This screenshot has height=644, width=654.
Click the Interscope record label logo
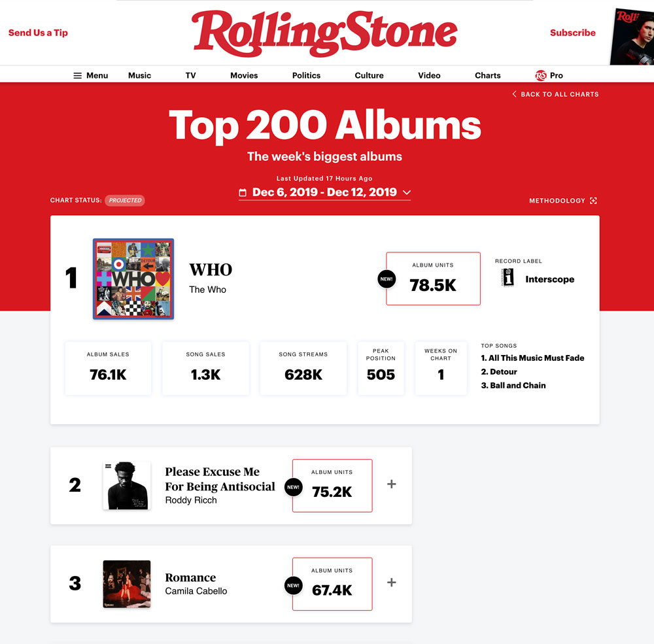coord(508,279)
